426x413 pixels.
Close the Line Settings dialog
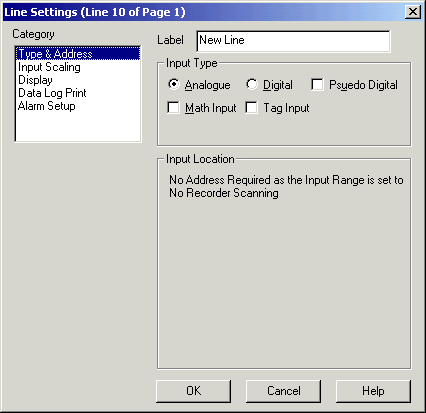pos(413,12)
